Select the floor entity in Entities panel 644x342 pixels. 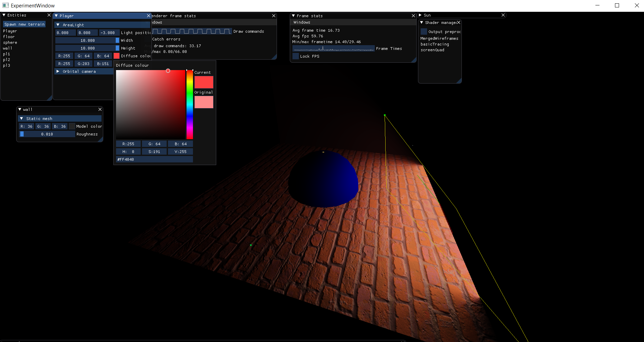[9, 36]
